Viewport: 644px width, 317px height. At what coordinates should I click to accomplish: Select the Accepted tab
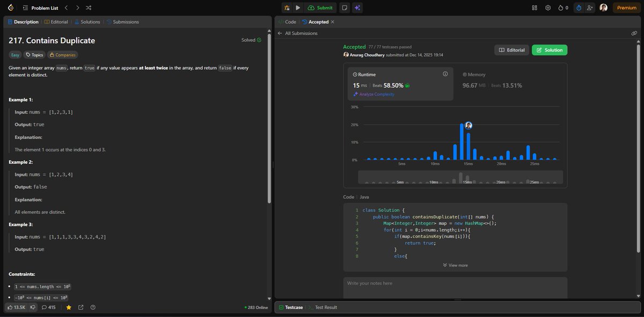(x=316, y=22)
